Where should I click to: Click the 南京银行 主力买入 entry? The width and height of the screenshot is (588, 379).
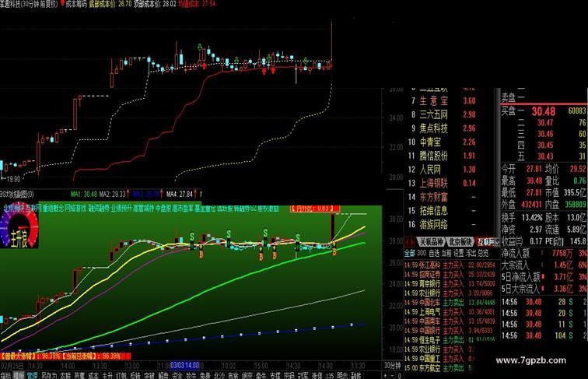pos(450,284)
